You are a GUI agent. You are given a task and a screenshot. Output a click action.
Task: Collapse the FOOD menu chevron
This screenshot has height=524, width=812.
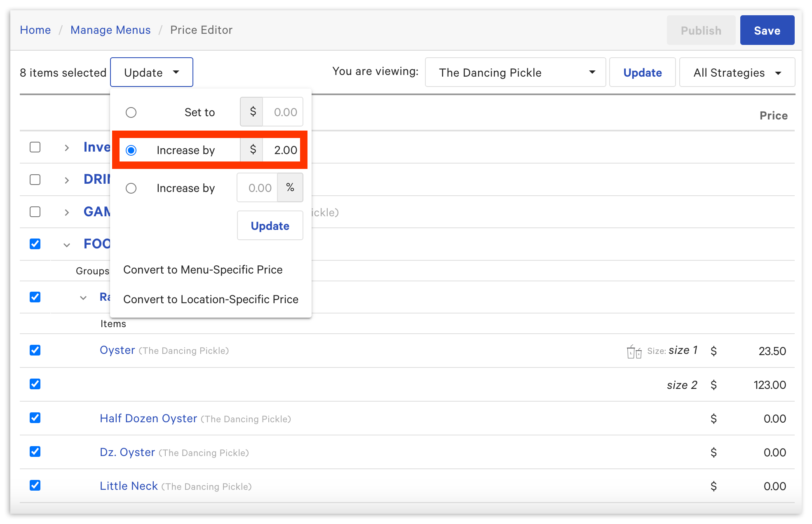coord(67,245)
